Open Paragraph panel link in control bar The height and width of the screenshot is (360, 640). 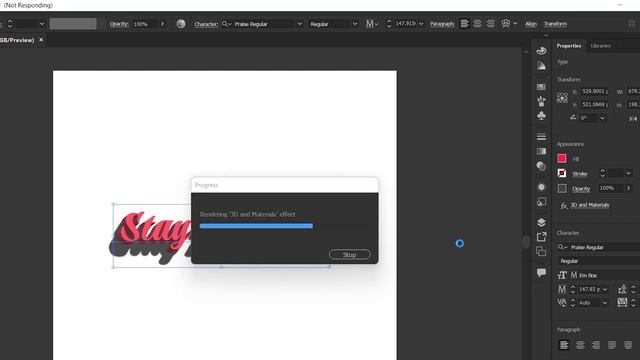pos(442,24)
